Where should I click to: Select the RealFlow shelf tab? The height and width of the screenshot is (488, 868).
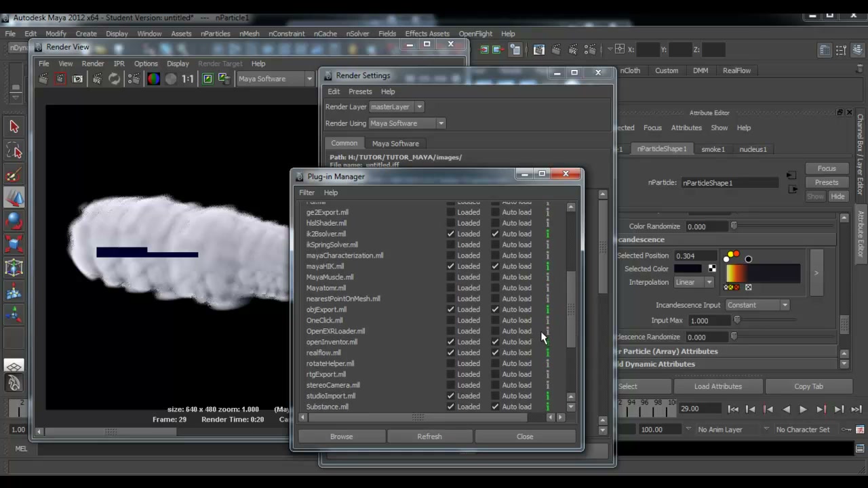tap(736, 70)
